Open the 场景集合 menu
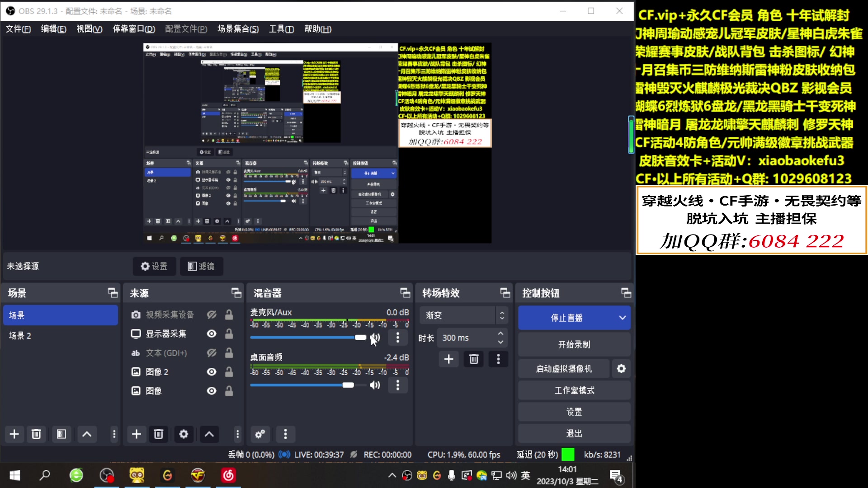 238,29
